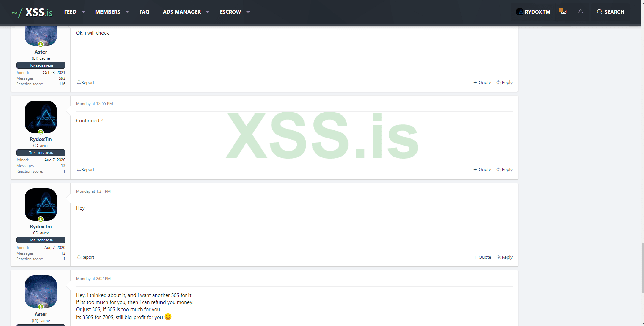Open the FAQ page
The width and height of the screenshot is (644, 326).
144,12
